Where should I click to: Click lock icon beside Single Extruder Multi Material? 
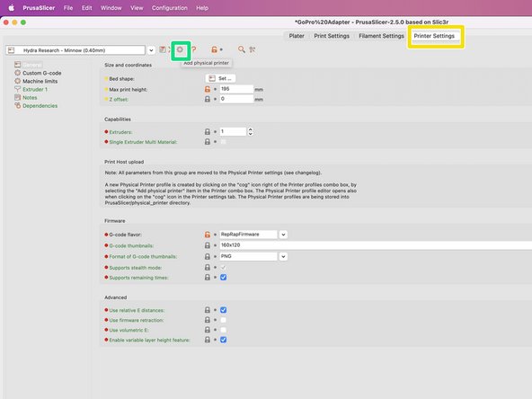coord(208,141)
